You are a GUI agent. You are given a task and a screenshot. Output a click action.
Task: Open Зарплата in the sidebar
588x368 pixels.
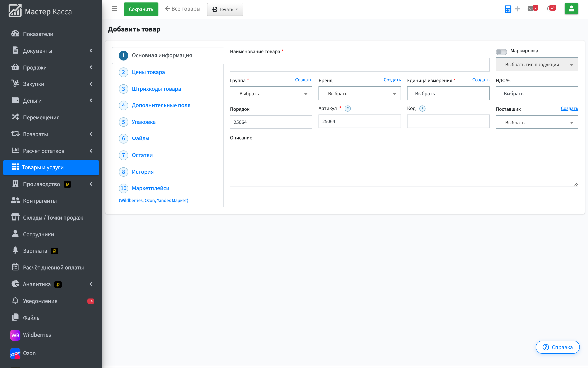pyautogui.click(x=51, y=251)
